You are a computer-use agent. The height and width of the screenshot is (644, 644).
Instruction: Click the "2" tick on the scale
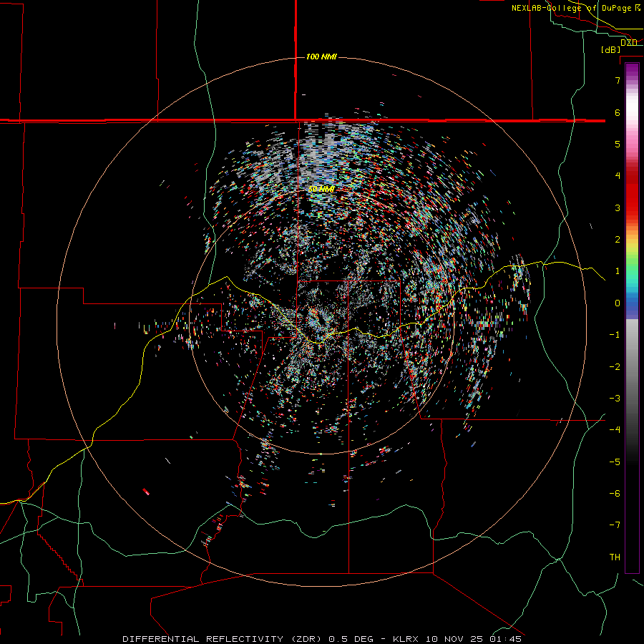tap(618, 239)
